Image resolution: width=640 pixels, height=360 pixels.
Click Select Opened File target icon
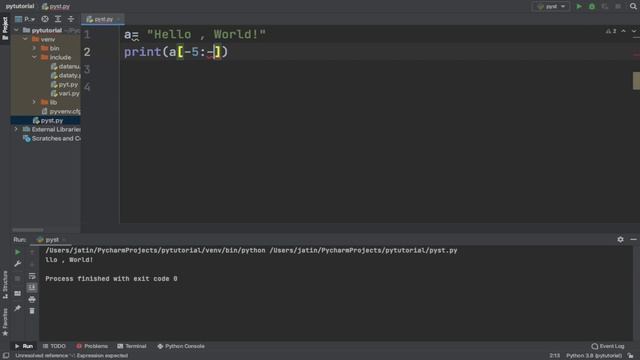pos(45,19)
